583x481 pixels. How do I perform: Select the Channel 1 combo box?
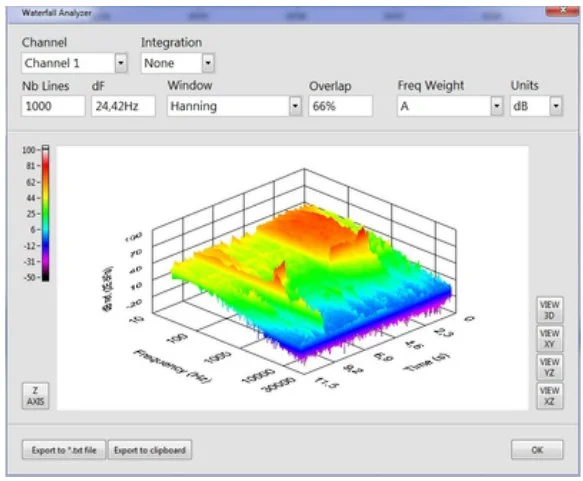(x=74, y=63)
